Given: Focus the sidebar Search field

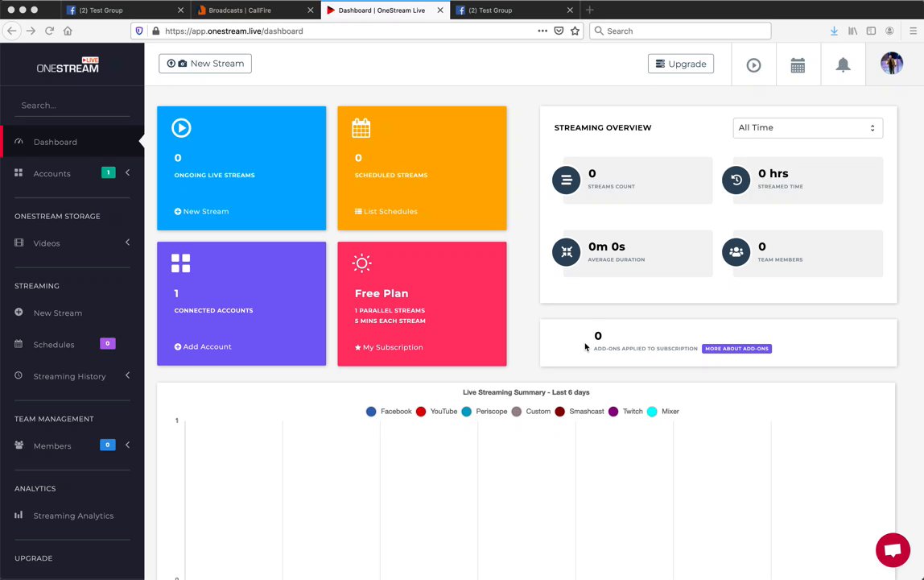Looking at the screenshot, I should 72,105.
